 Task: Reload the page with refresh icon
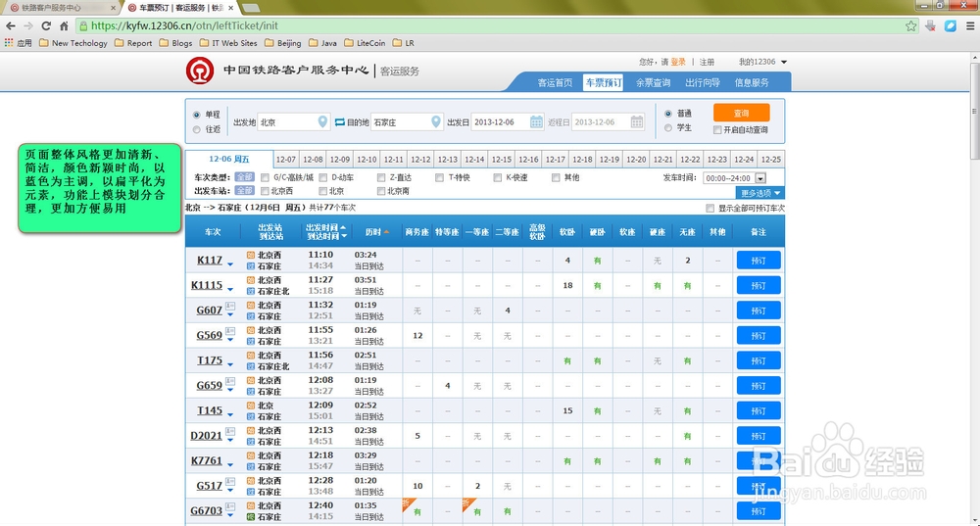pyautogui.click(x=46, y=25)
